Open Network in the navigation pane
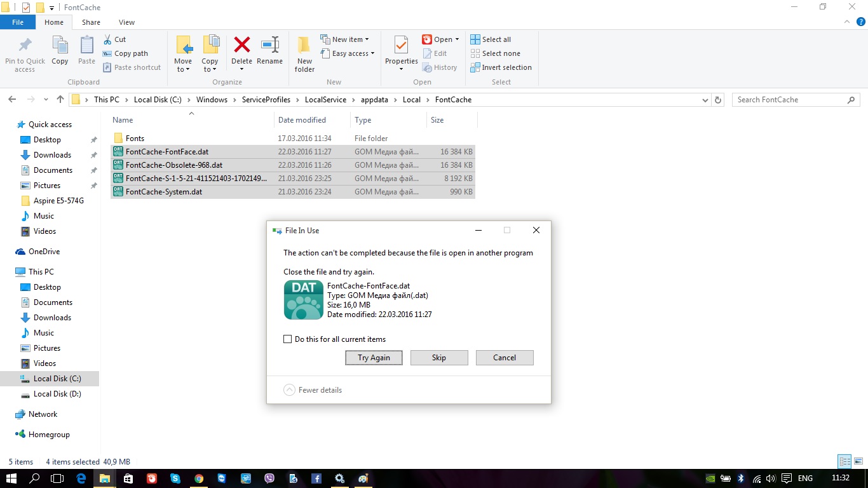This screenshot has height=488, width=868. click(43, 414)
